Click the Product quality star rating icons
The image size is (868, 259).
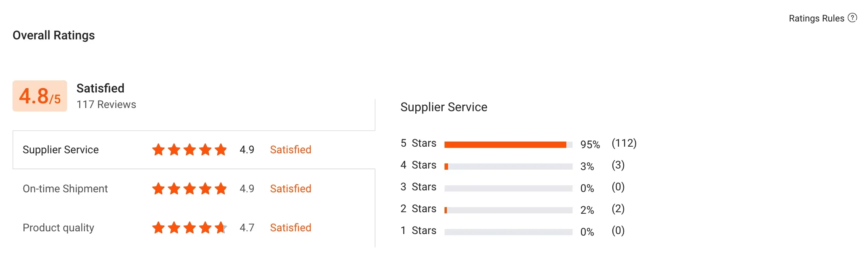[189, 227]
